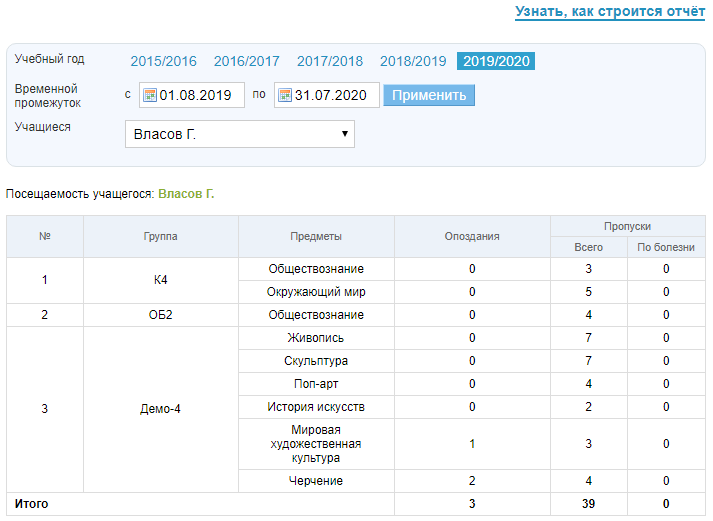Open the Узнать, как строится отчёт link

point(610,12)
